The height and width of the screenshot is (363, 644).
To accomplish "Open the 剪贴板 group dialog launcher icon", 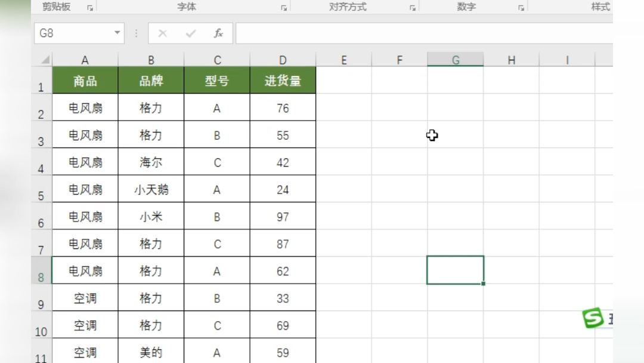I will coord(90,7).
